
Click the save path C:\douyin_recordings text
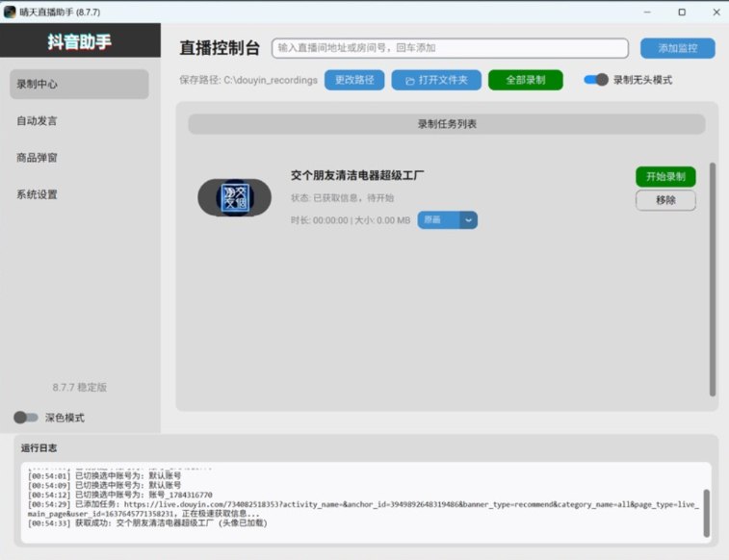tap(248, 80)
